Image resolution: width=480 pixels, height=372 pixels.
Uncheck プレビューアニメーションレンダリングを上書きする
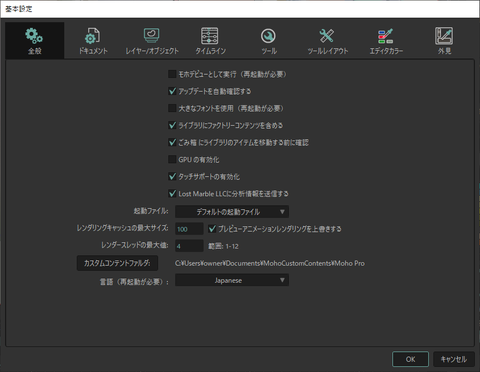(212, 229)
